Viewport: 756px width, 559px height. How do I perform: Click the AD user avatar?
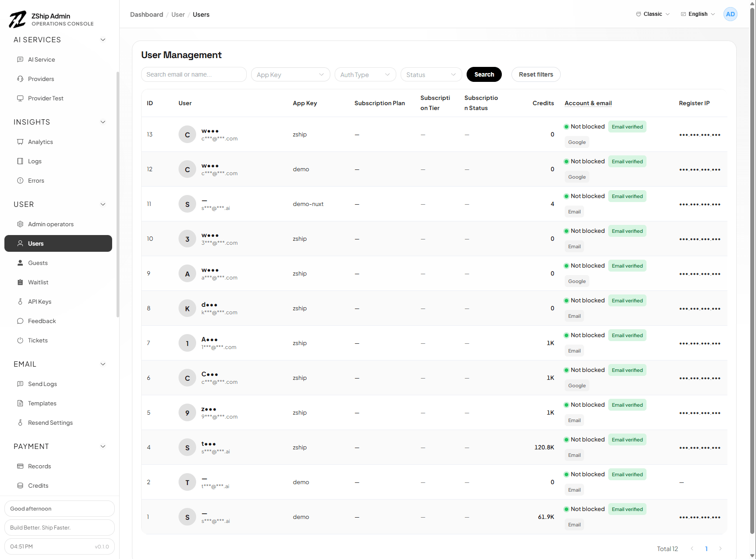[x=730, y=14]
